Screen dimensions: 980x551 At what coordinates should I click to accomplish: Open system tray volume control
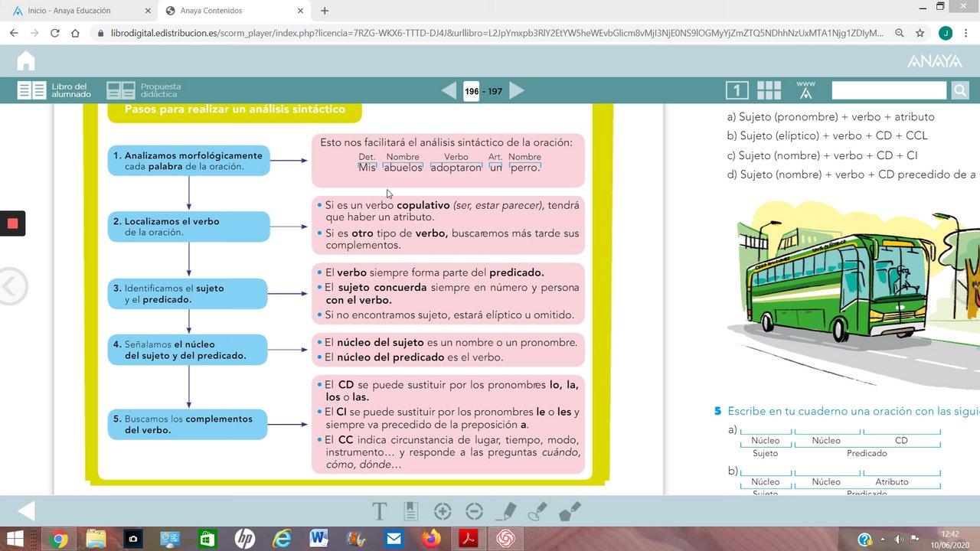tap(899, 539)
